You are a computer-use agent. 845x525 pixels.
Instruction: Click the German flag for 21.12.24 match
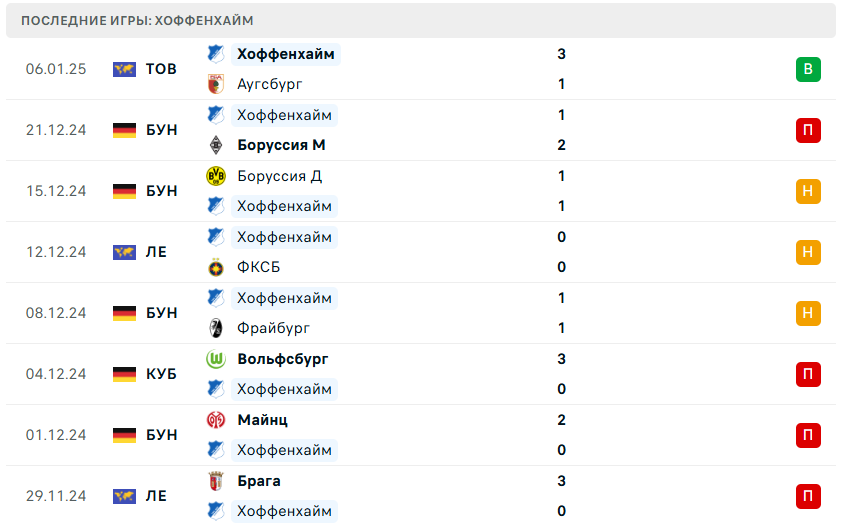pyautogui.click(x=124, y=130)
